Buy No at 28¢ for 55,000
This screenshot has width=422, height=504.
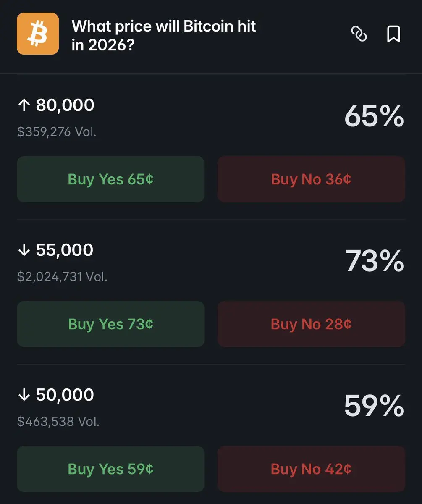coord(311,324)
